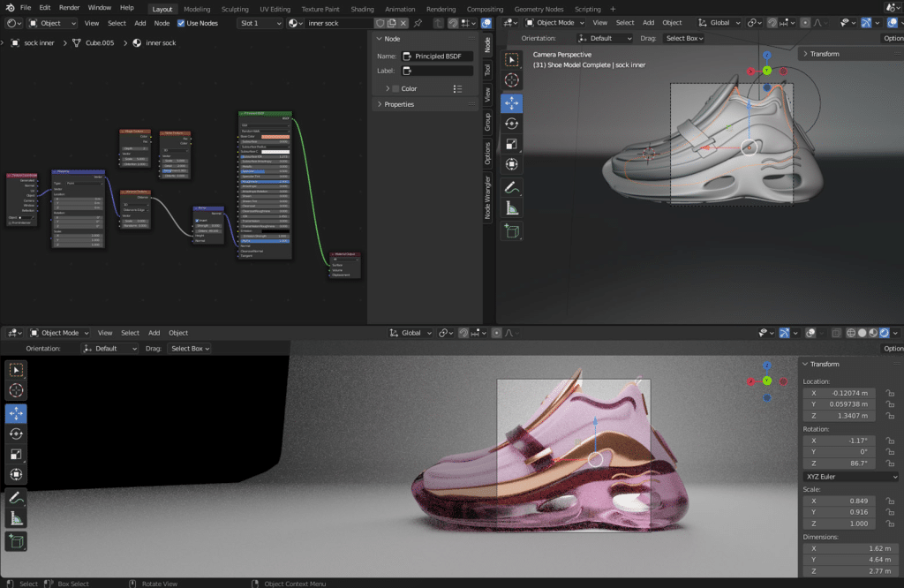Select the Cursor tool below Tweak
The height and width of the screenshot is (588, 904).
click(512, 79)
